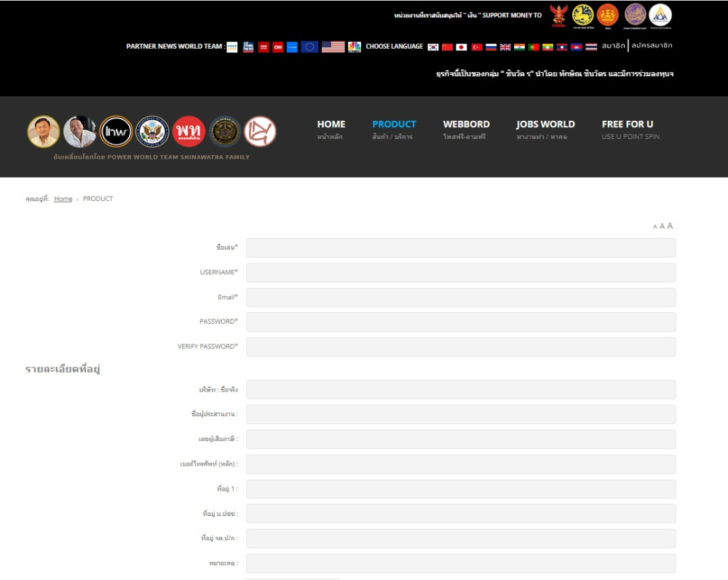Choose the United Kingdom flag language
The image size is (728, 580).
(x=505, y=47)
